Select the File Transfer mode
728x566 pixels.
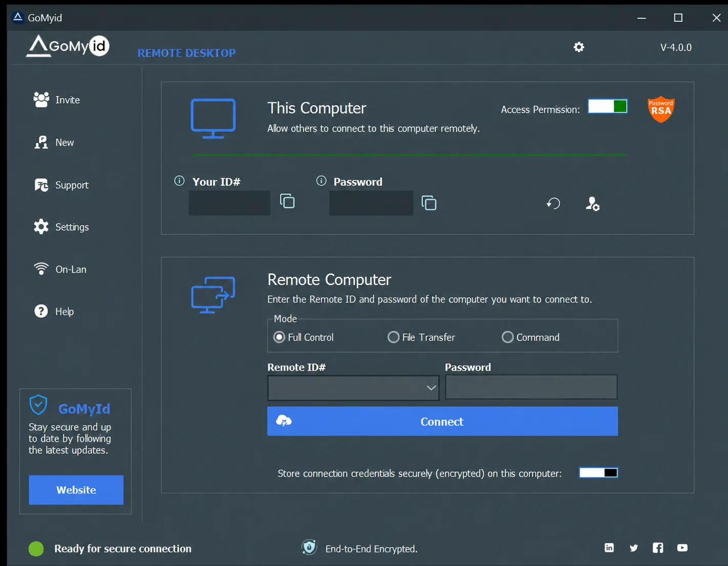(421, 337)
